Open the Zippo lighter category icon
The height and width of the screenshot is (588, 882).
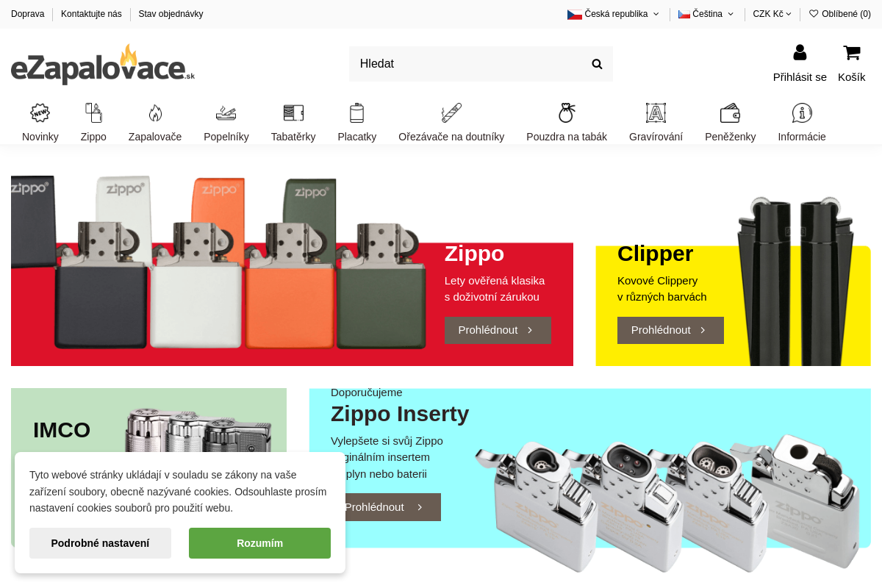[x=93, y=113]
